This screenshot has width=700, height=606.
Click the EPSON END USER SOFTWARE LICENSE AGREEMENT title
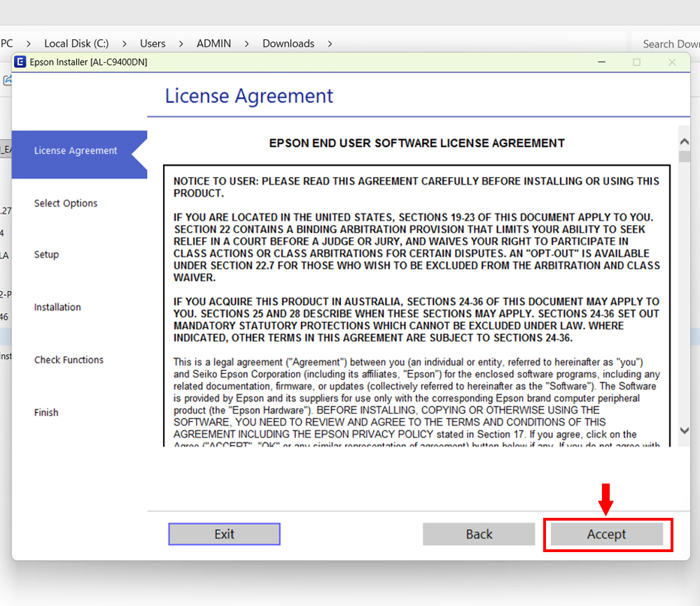pos(417,143)
